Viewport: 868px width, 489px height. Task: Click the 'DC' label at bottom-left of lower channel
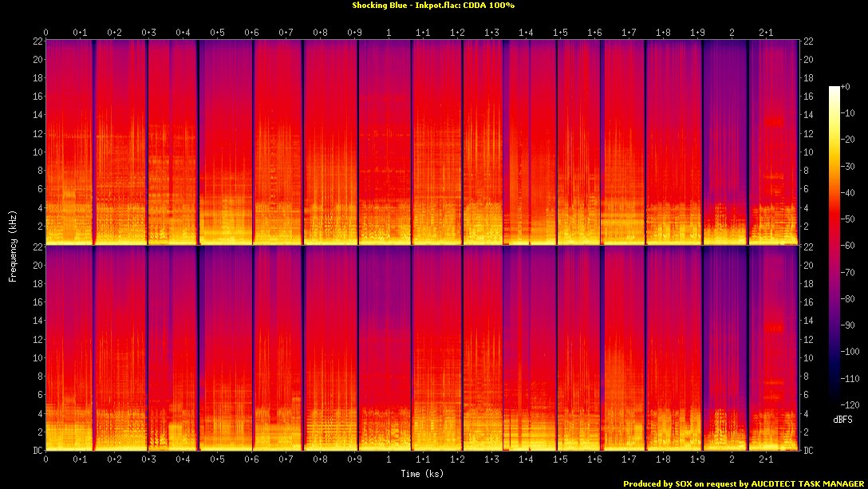(37, 450)
